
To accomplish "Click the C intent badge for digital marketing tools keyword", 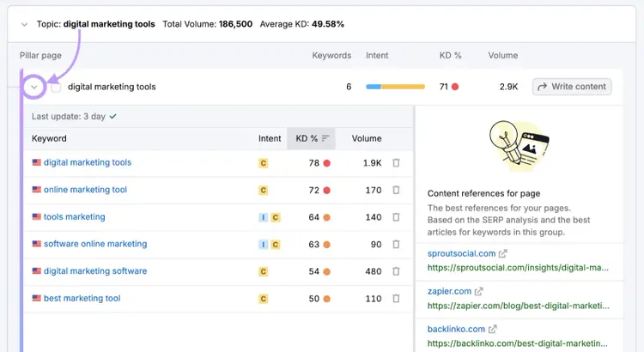I will pos(263,163).
